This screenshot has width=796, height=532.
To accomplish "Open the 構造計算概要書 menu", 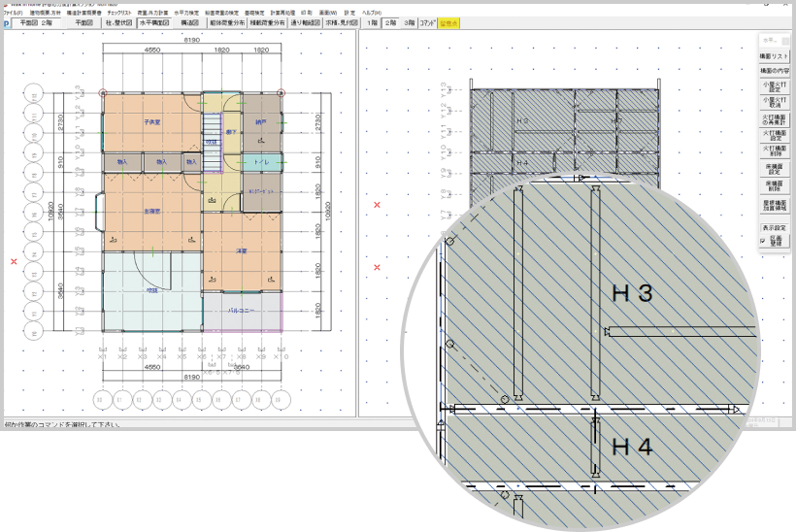I will (x=83, y=13).
